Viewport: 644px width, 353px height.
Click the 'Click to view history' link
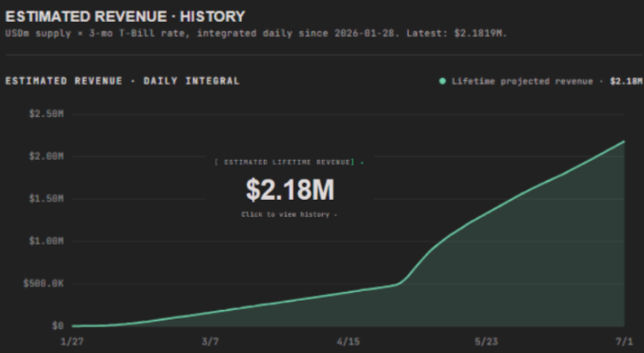click(x=290, y=214)
